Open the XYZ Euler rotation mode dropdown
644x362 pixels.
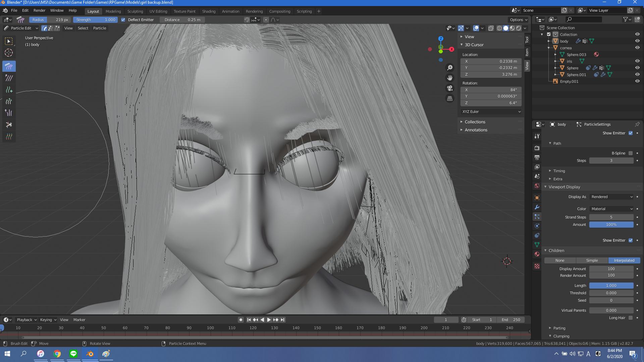pyautogui.click(x=491, y=112)
